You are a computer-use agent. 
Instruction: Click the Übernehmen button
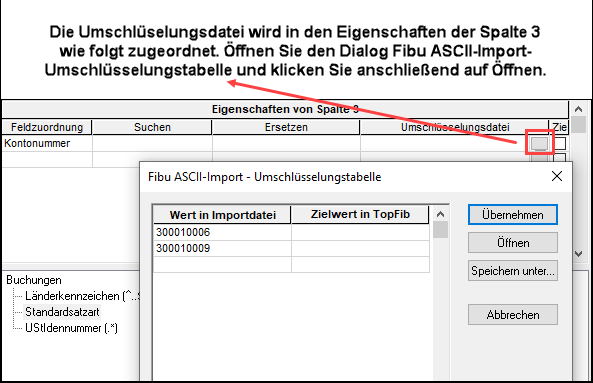pyautogui.click(x=512, y=215)
